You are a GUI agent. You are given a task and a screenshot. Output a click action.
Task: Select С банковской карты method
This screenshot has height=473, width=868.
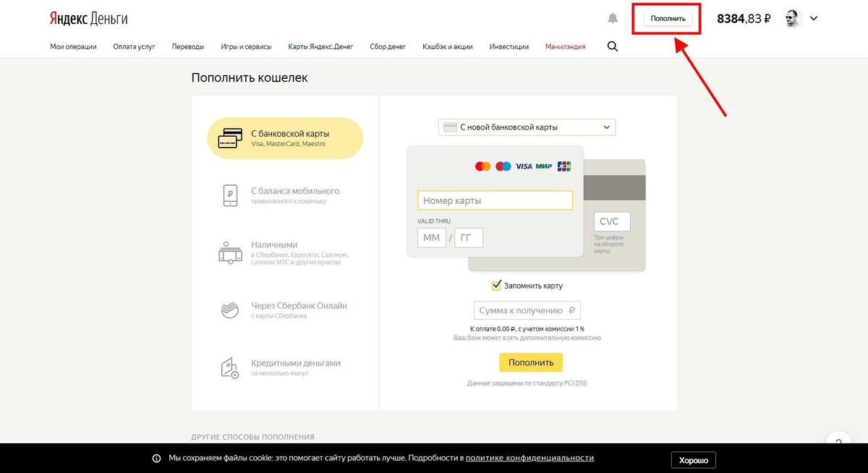[x=285, y=138]
